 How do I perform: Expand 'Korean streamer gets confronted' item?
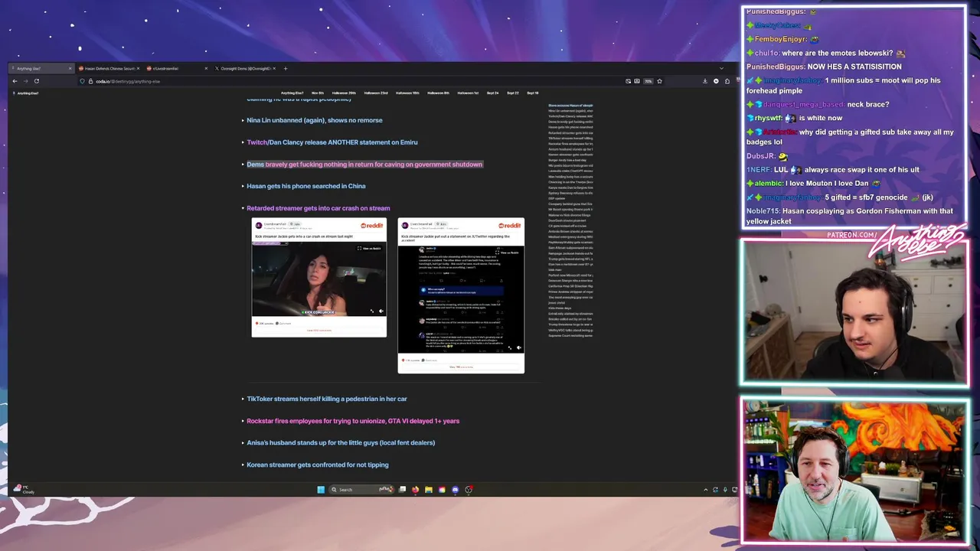(243, 465)
